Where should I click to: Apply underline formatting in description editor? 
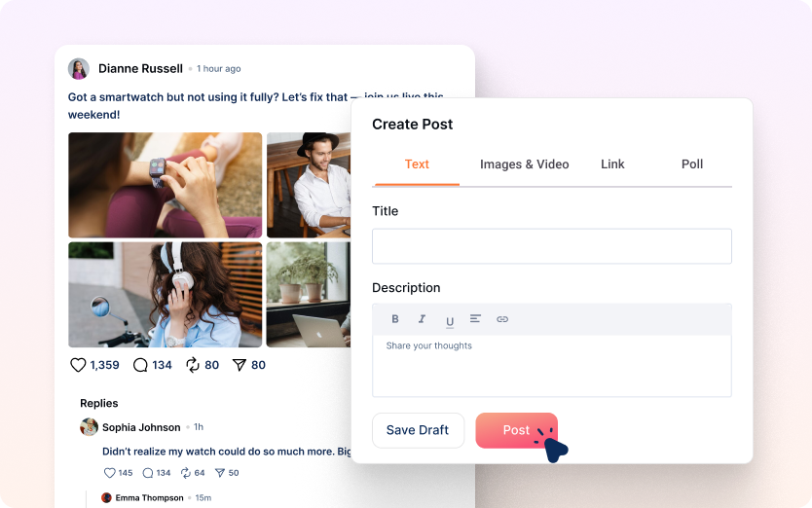click(449, 320)
